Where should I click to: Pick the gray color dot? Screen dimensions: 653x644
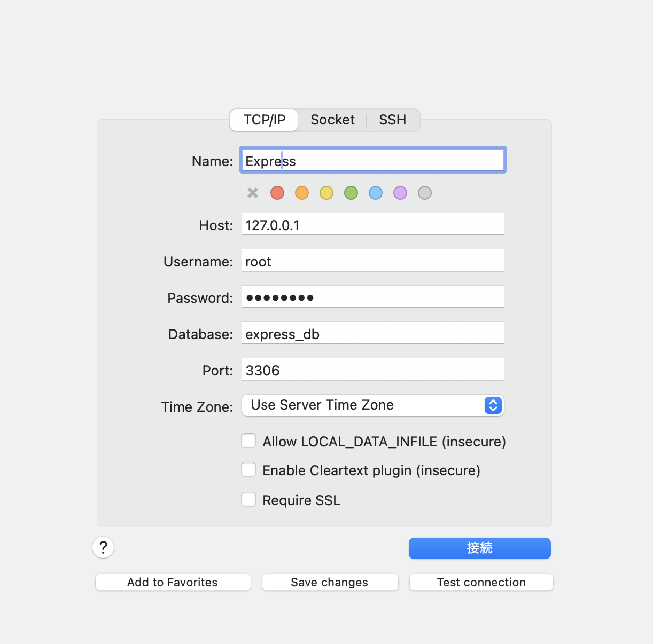point(425,193)
